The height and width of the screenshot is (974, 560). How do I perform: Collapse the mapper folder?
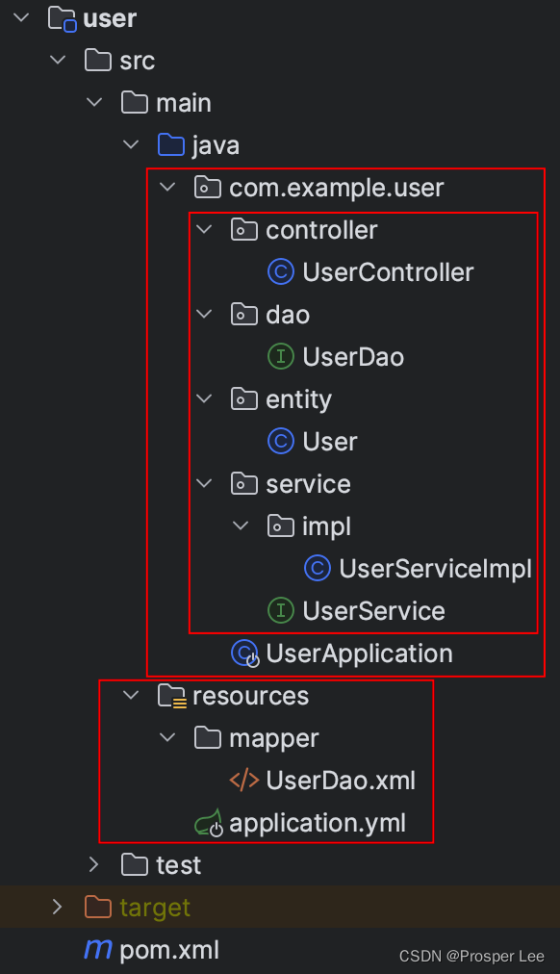(x=168, y=736)
